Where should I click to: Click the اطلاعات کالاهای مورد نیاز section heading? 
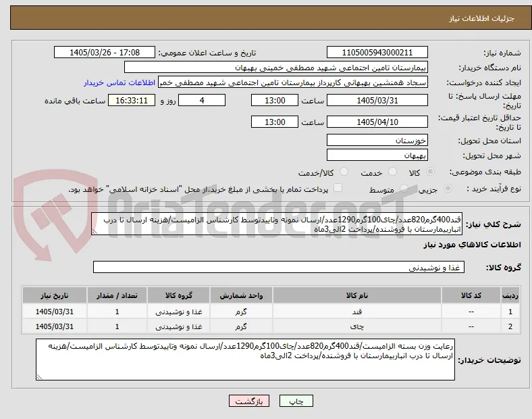click(472, 245)
